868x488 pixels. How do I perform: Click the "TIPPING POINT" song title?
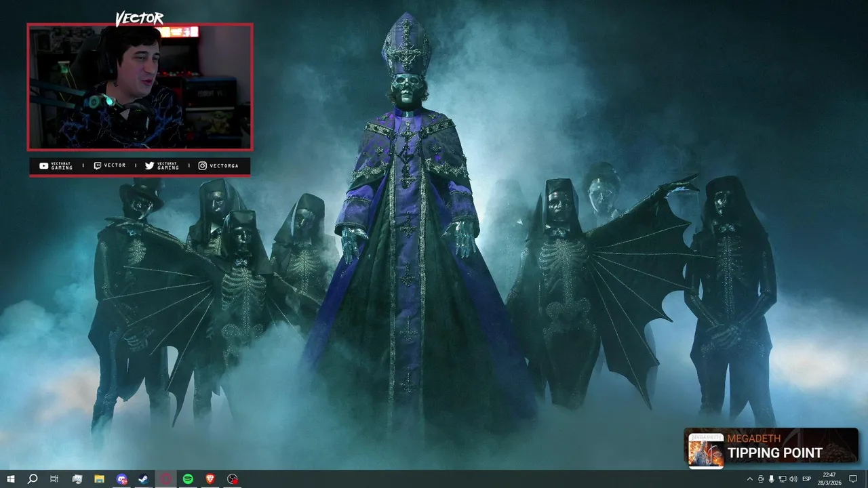[x=775, y=453]
